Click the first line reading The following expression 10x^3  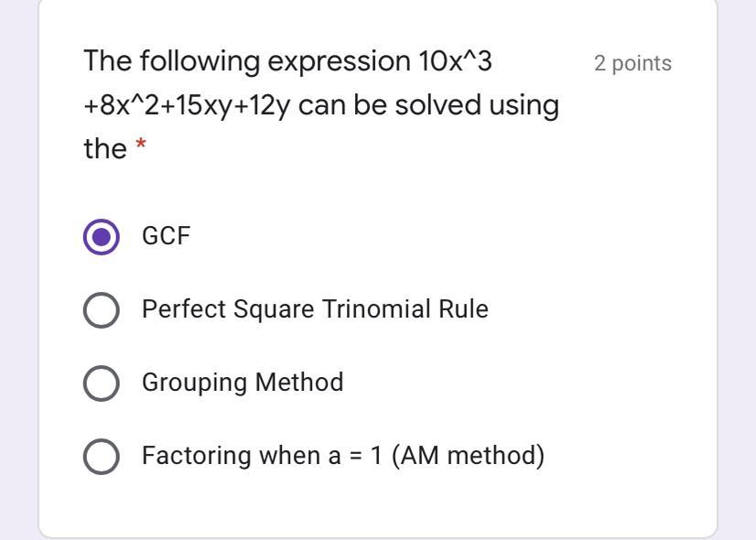287,61
